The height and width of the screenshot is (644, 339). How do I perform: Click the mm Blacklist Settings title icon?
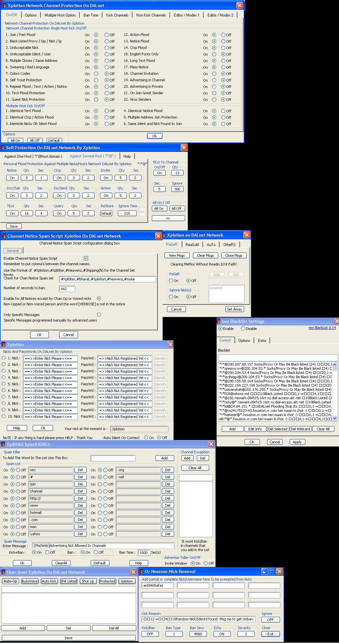pos(219,321)
